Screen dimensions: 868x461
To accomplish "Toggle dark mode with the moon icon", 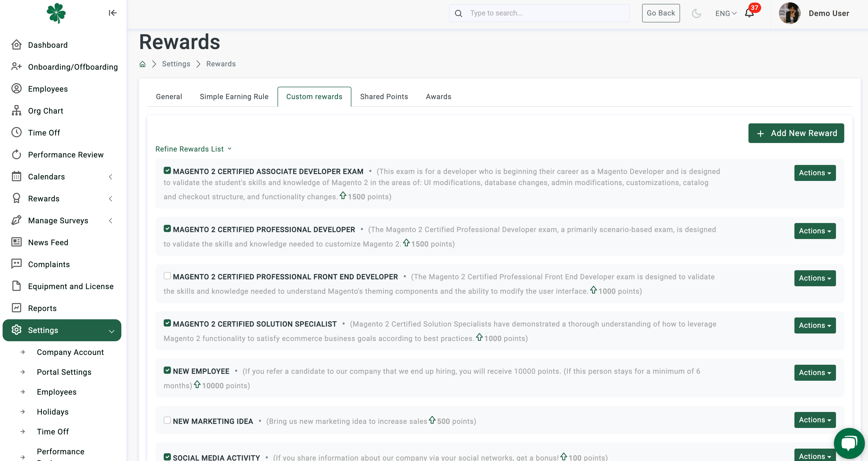I will pyautogui.click(x=696, y=13).
